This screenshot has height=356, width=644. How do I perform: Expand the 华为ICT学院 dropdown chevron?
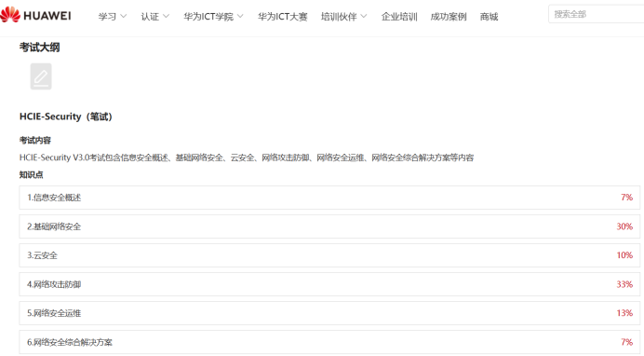click(x=240, y=17)
